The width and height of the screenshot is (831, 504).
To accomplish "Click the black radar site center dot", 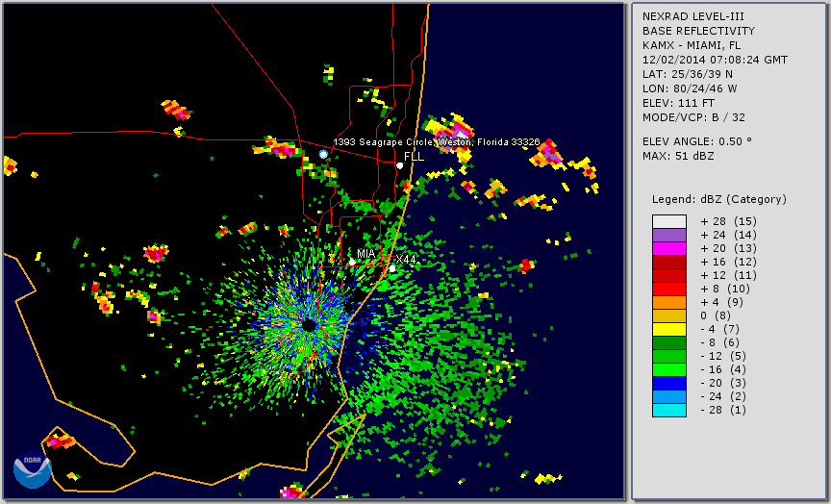I will coord(309,325).
